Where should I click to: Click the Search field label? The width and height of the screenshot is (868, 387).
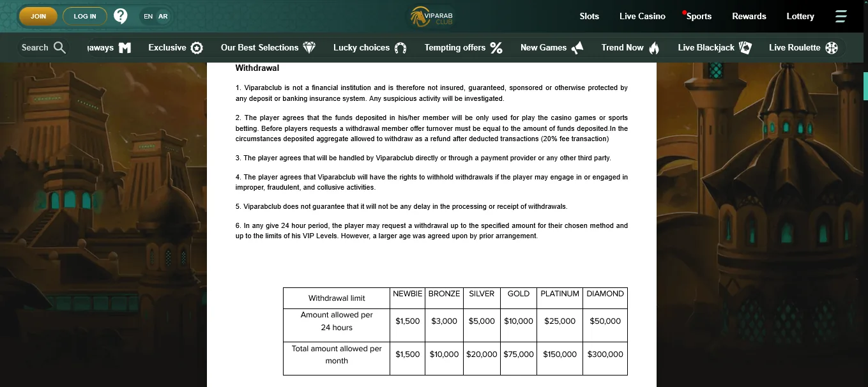35,47
